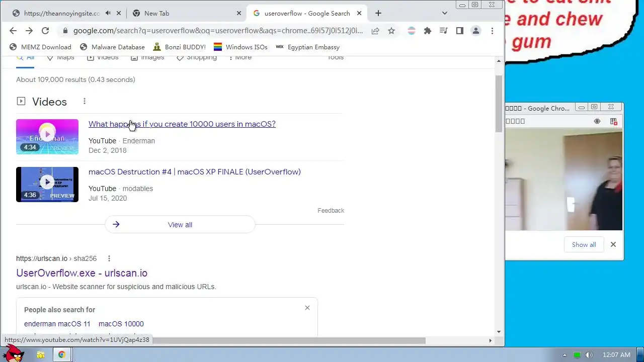Expand the More search filters menu
This screenshot has height=362, width=644.
[239, 58]
